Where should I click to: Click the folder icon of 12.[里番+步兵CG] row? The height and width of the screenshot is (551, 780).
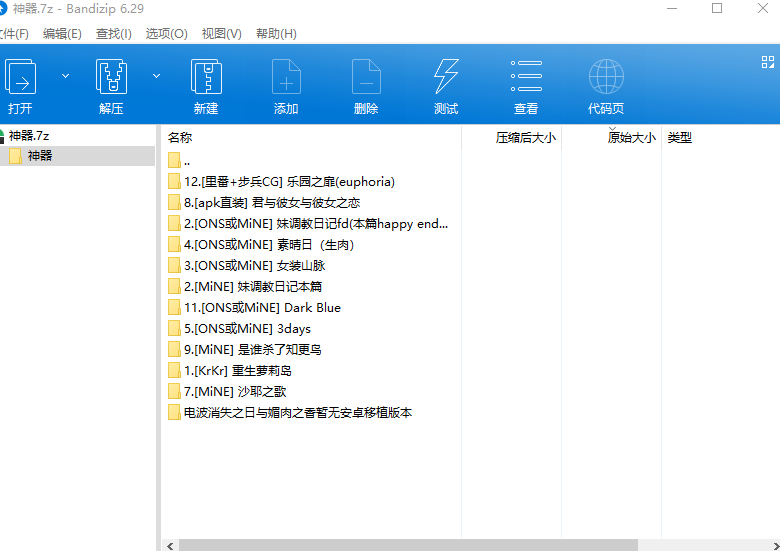pos(174,182)
